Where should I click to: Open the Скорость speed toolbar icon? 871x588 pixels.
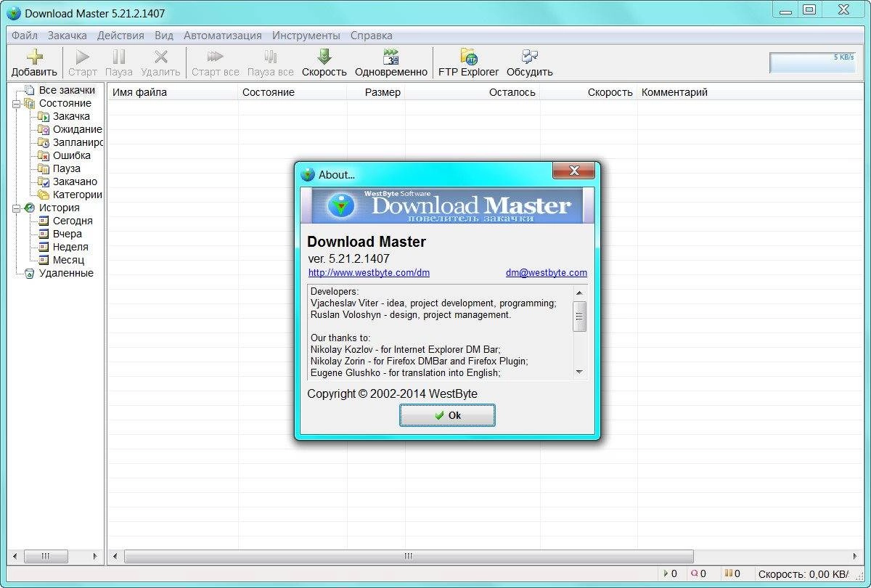324,63
